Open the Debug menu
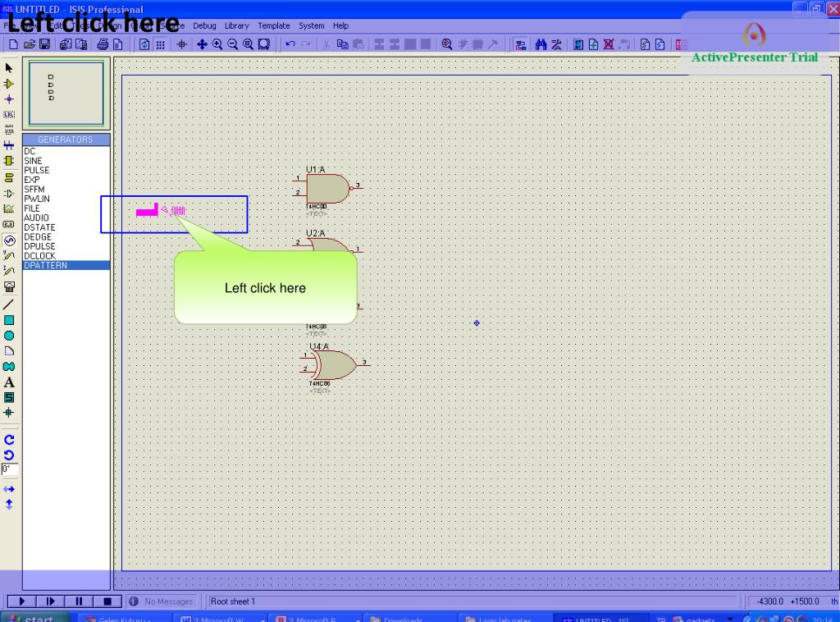The image size is (840, 622). pyautogui.click(x=204, y=25)
